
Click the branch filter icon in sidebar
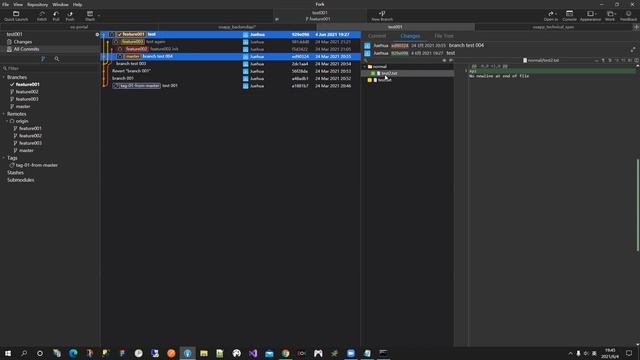(x=43, y=59)
